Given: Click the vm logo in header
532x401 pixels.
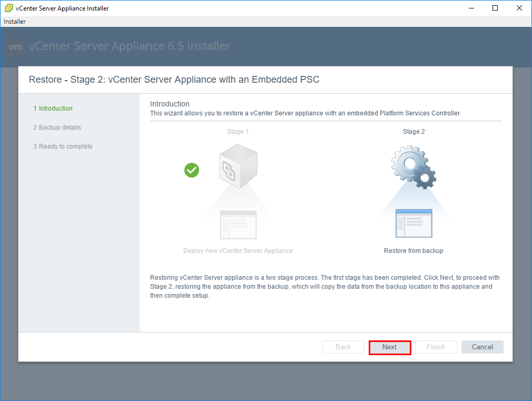Looking at the screenshot, I should click(15, 47).
